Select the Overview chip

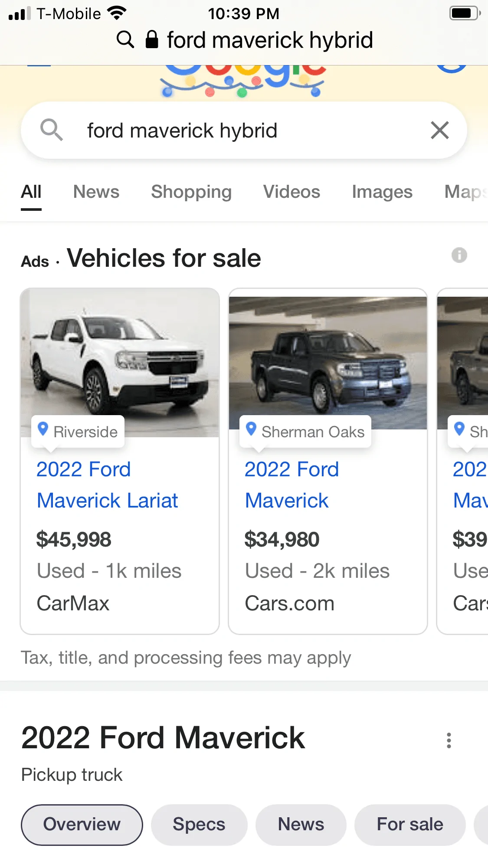coord(82,825)
